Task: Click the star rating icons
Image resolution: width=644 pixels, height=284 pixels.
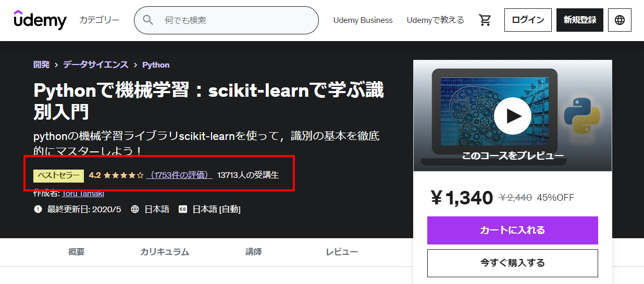Action: pos(123,175)
